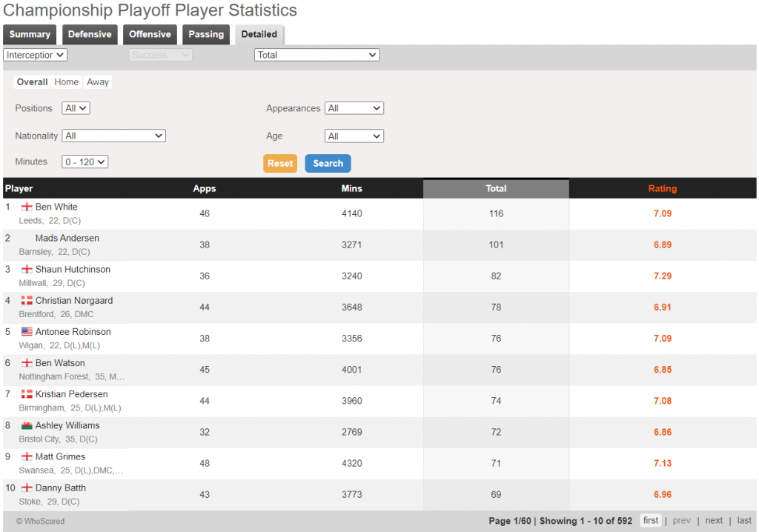Screen dimensions: 759x532
Task: Click the England flag beside Ben White
Action: [x=27, y=207]
